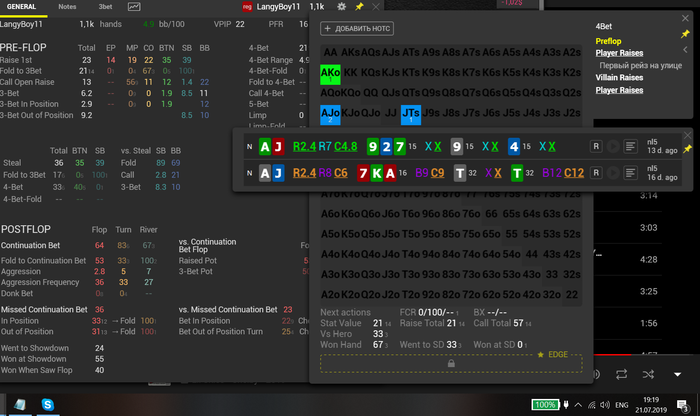Click the EDGE star label
The width and height of the screenshot is (700, 416).
click(553, 354)
